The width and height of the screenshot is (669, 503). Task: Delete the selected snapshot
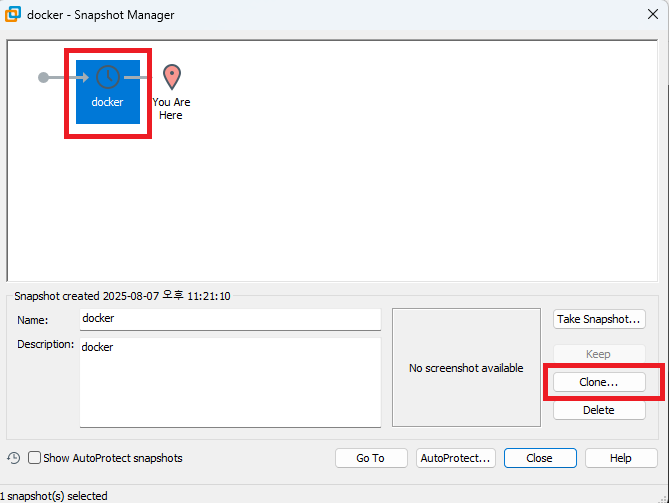pos(599,410)
